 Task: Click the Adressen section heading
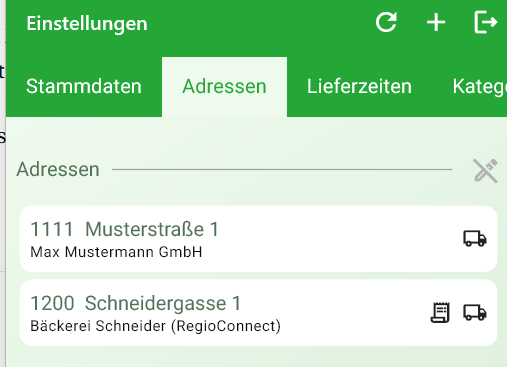(x=58, y=169)
